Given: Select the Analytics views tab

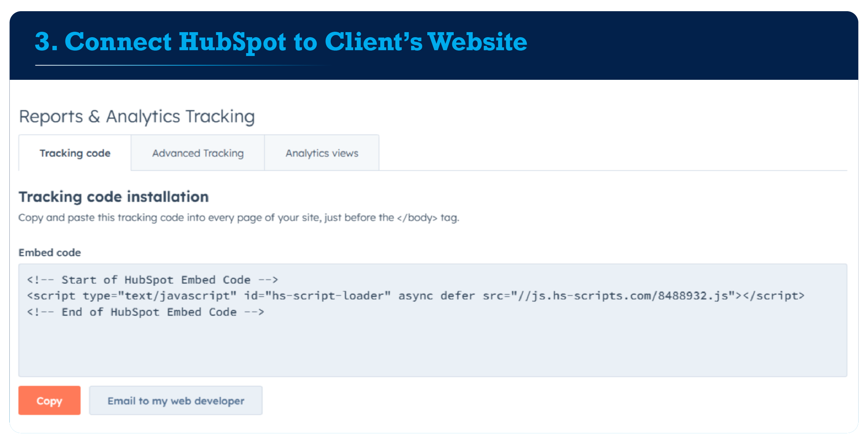Looking at the screenshot, I should click(322, 153).
